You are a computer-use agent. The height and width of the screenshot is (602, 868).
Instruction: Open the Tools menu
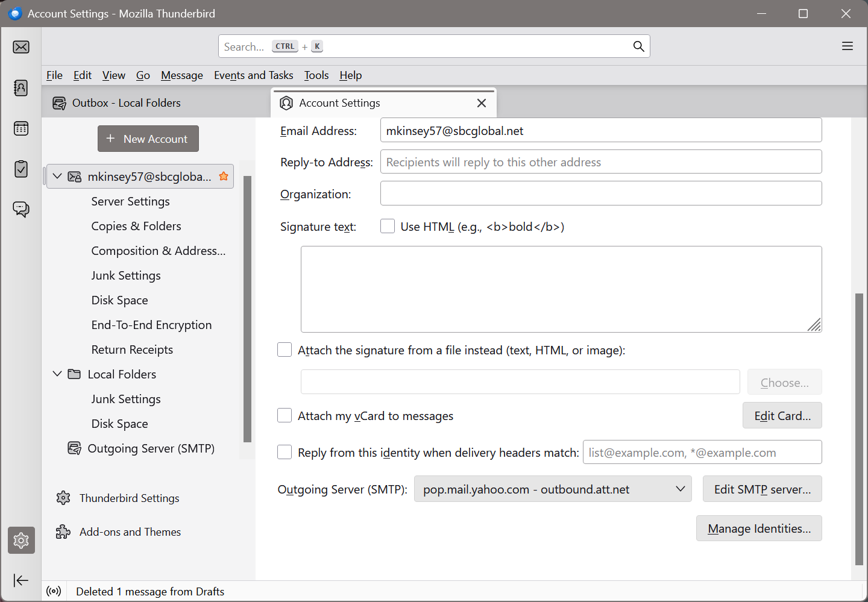tap(316, 75)
